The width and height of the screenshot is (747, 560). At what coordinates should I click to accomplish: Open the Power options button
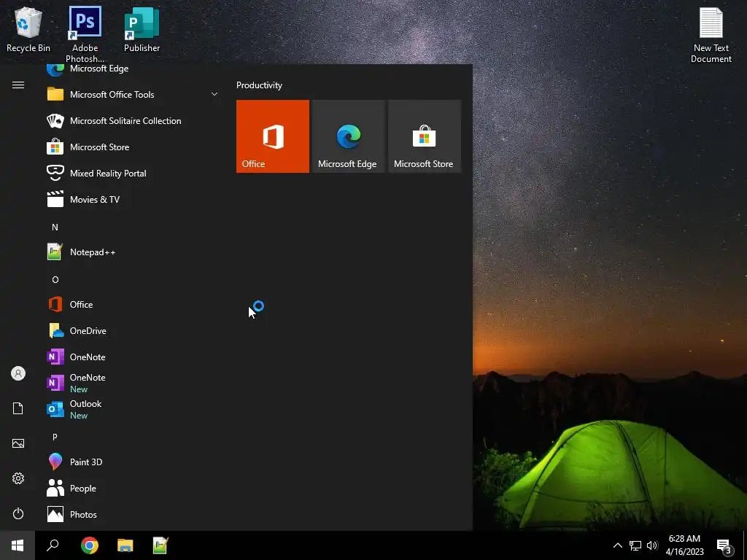(18, 513)
